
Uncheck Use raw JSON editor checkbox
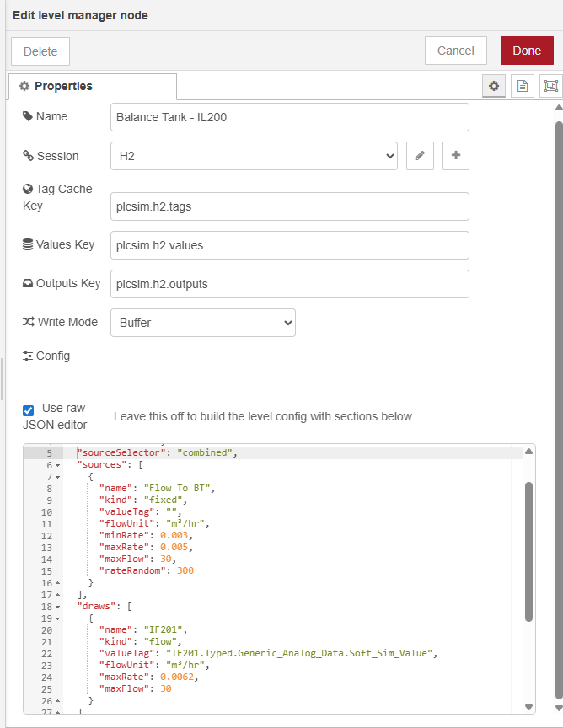pos(29,410)
